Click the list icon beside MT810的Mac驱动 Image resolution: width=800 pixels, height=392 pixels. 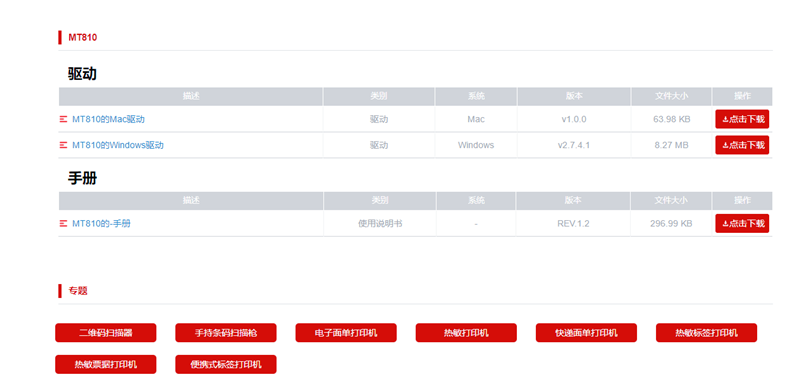pyautogui.click(x=63, y=119)
